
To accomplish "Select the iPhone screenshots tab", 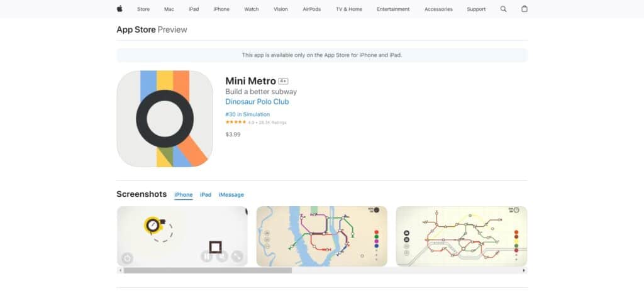I will pos(184,195).
